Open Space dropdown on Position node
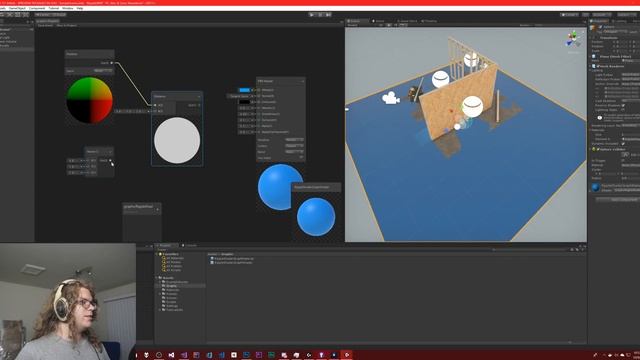Screen dimensions: 640x360 (x=103, y=71)
